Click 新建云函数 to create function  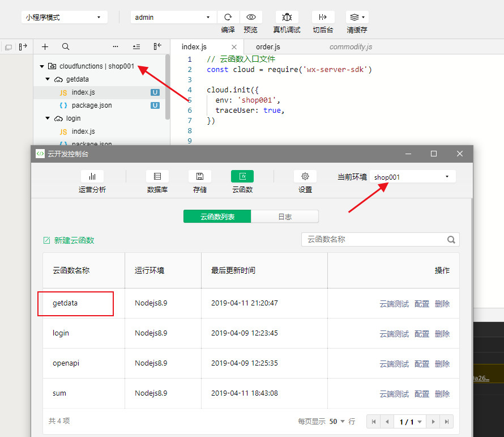point(69,240)
